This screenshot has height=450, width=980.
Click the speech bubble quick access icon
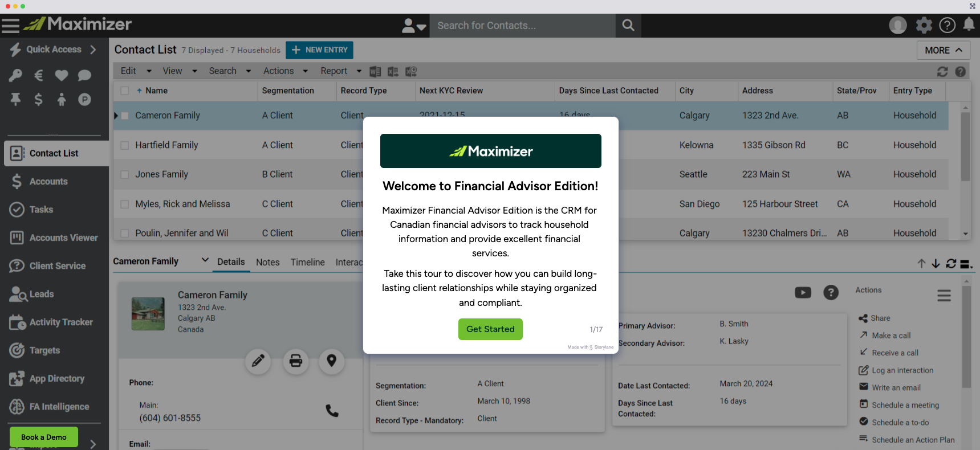coord(84,75)
